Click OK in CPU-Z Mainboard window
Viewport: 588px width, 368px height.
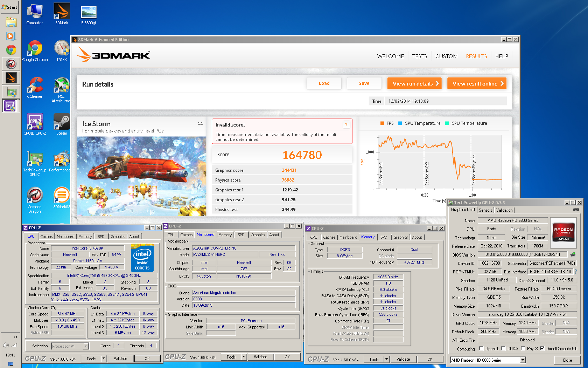click(287, 357)
